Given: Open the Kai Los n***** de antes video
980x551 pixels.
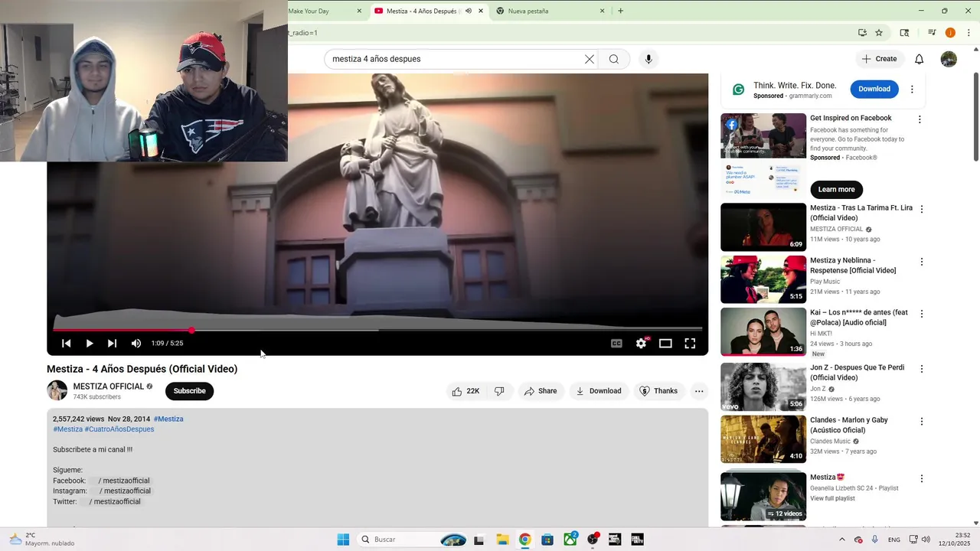Looking at the screenshot, I should [763, 331].
